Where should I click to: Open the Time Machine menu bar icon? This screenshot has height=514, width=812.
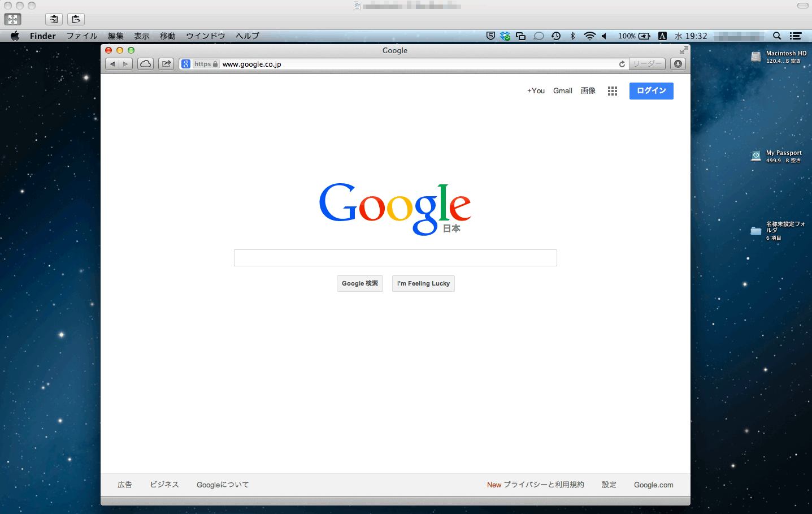556,36
